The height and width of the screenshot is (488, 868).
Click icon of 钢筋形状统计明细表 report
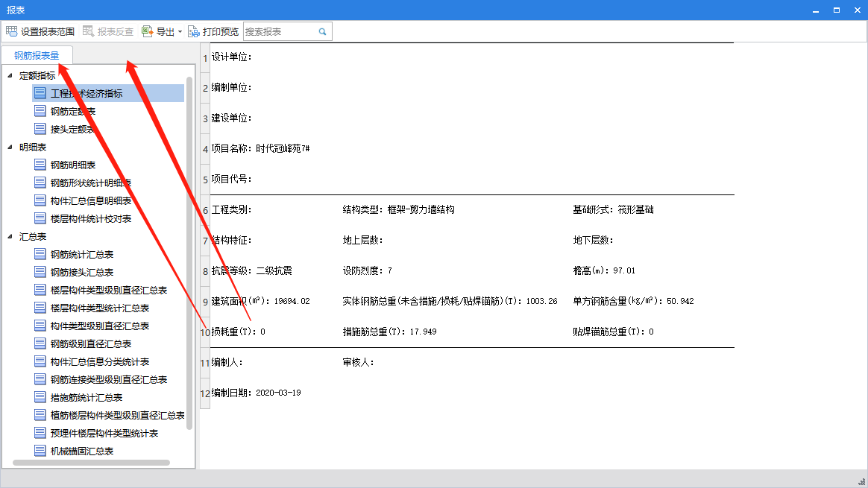coord(40,182)
